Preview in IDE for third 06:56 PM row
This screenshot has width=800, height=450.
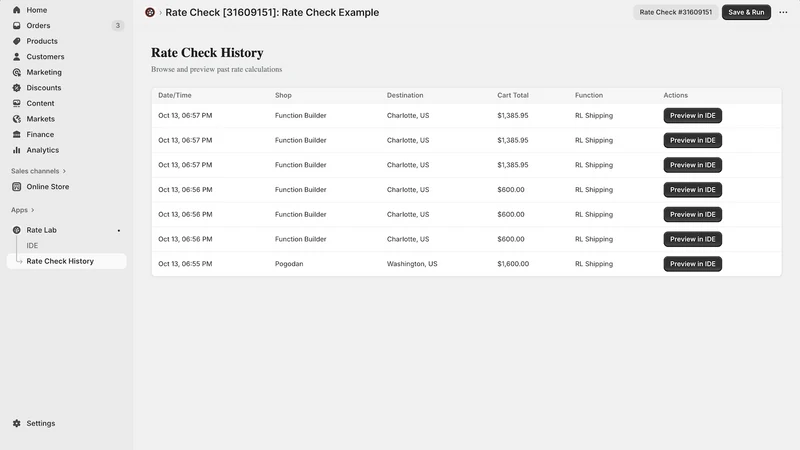pyautogui.click(x=692, y=239)
